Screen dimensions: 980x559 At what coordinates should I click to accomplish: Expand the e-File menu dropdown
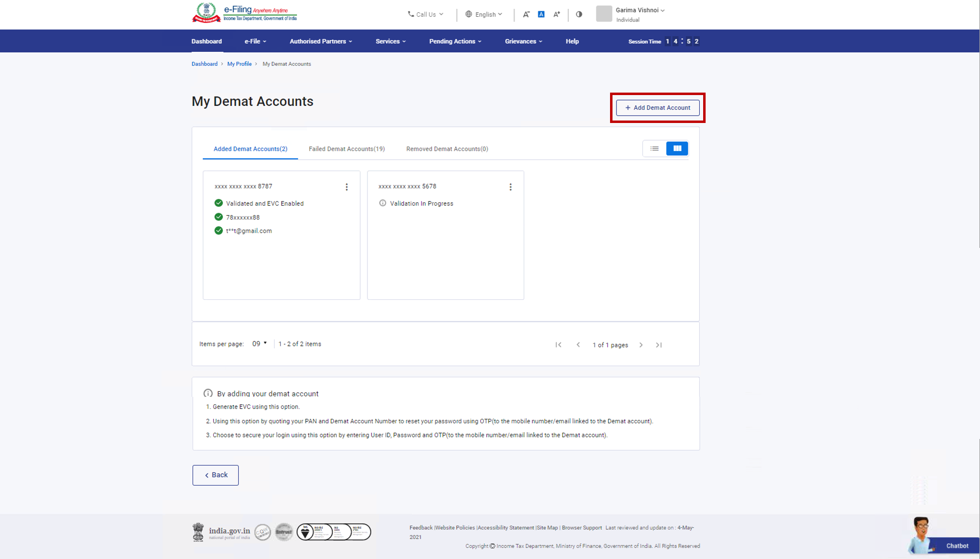[x=255, y=41]
